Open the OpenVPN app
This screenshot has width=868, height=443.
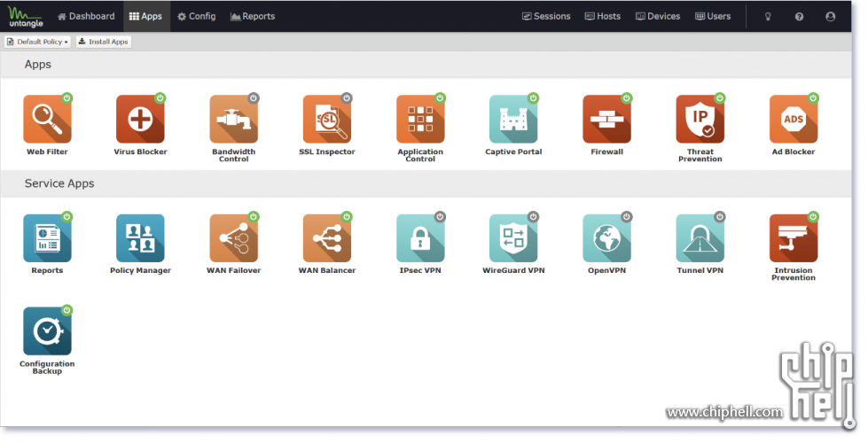click(x=606, y=238)
